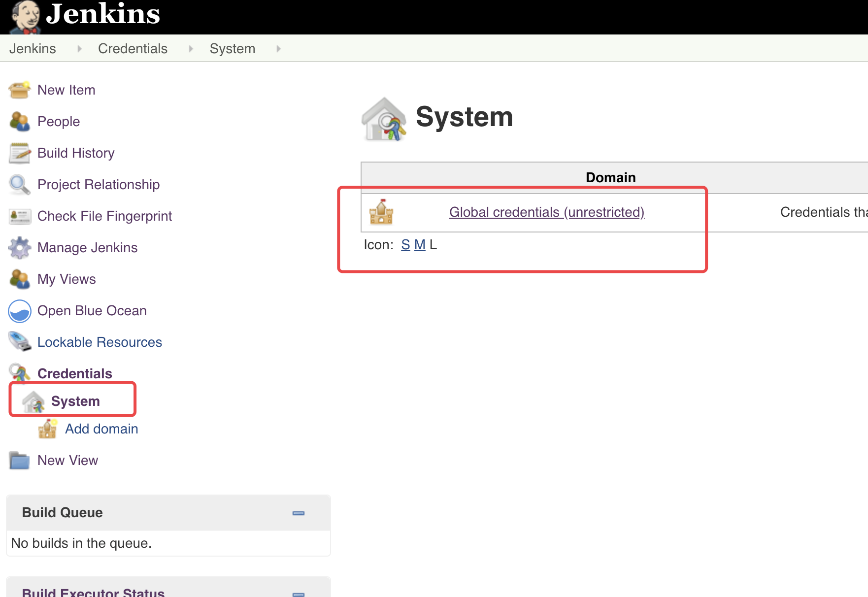Click the Open Blue Ocean icon
This screenshot has width=868, height=597.
pos(20,311)
